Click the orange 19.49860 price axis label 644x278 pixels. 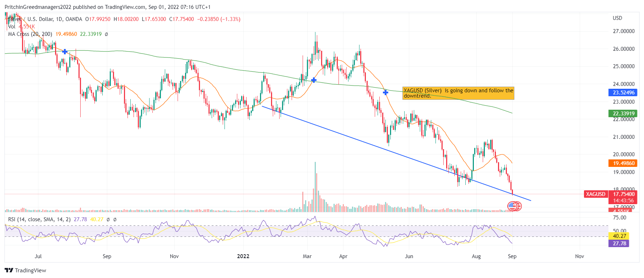[623, 163]
